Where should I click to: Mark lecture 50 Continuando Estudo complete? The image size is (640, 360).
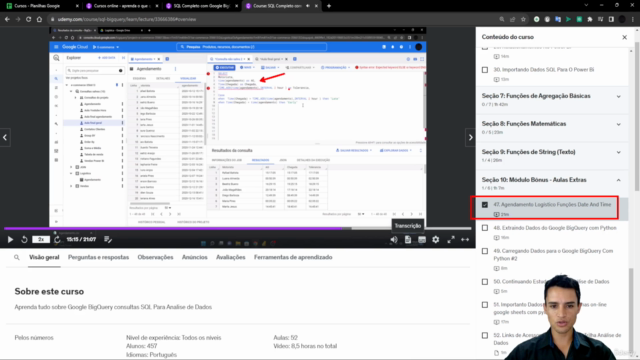point(485,282)
